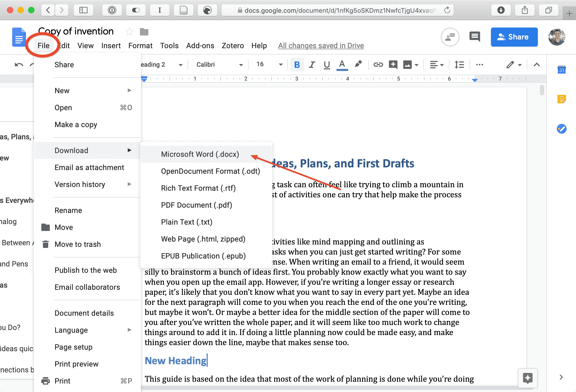This screenshot has height=392, width=576.
Task: Open the highlight color marker tool
Action: point(358,64)
